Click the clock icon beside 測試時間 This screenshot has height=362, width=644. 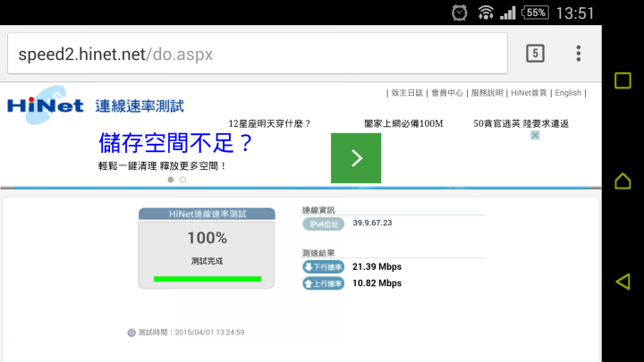point(131,333)
